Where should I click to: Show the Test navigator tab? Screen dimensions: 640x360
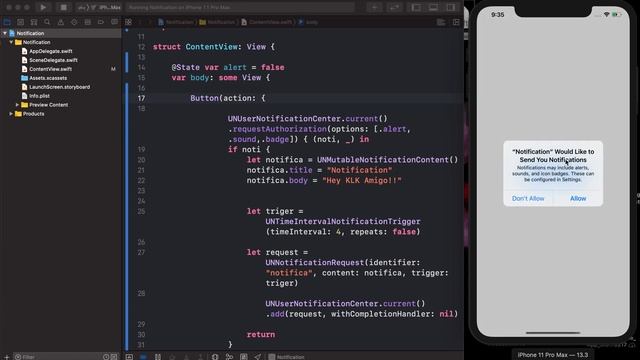(74, 22)
